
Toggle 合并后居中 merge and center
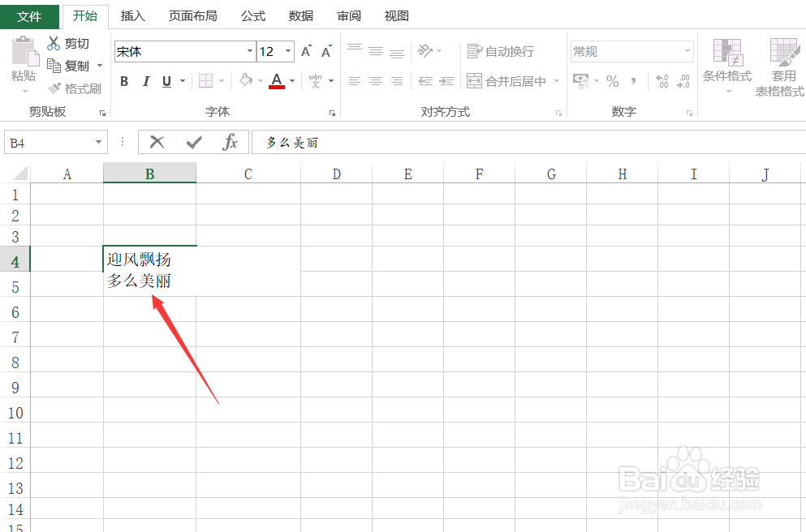[506, 81]
